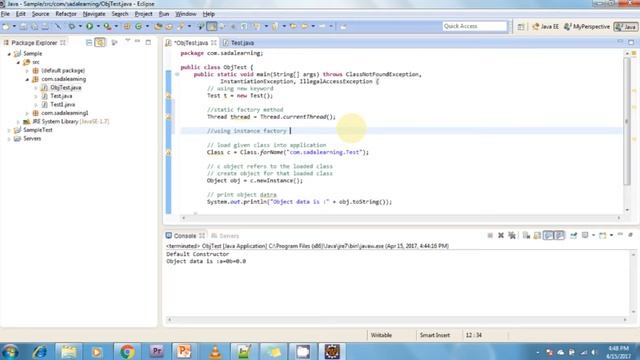Collapse the Sample project node
This screenshot has height=360, width=640.
coord(9,54)
